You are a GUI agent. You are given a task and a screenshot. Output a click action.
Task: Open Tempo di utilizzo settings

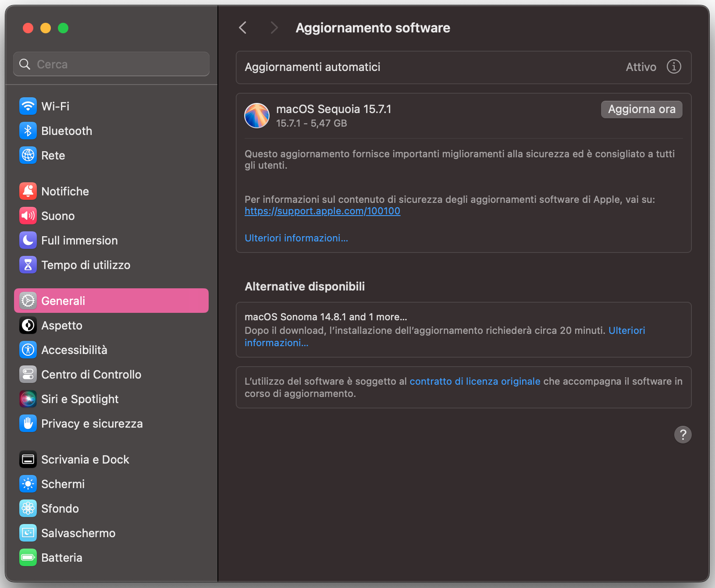pos(85,265)
